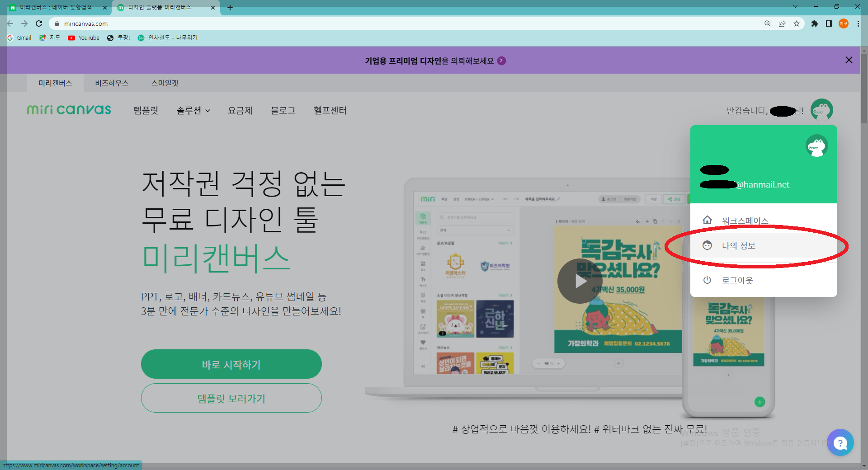Click site lock icon in address bar
Screen dimensions: 868x470
pos(57,23)
